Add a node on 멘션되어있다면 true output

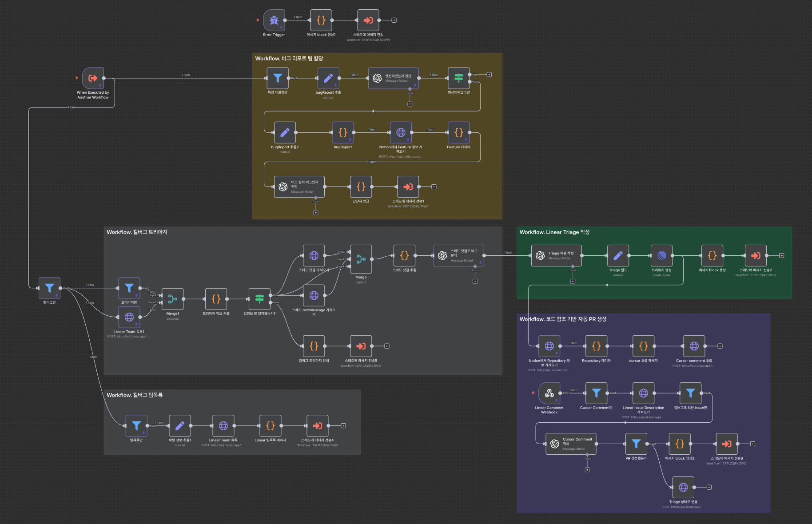pos(489,75)
